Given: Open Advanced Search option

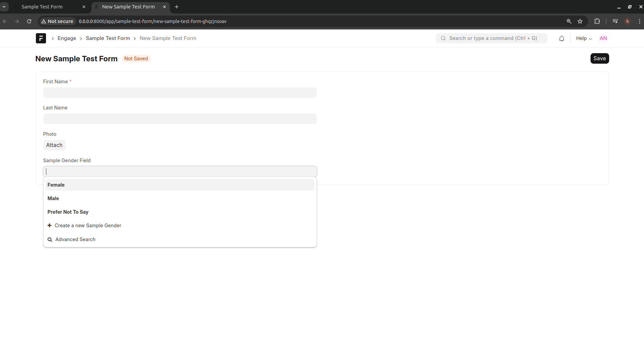Looking at the screenshot, I should (180, 239).
